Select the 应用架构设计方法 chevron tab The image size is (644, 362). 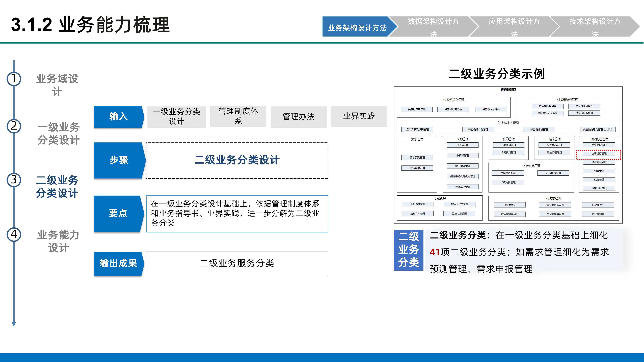[x=514, y=27]
